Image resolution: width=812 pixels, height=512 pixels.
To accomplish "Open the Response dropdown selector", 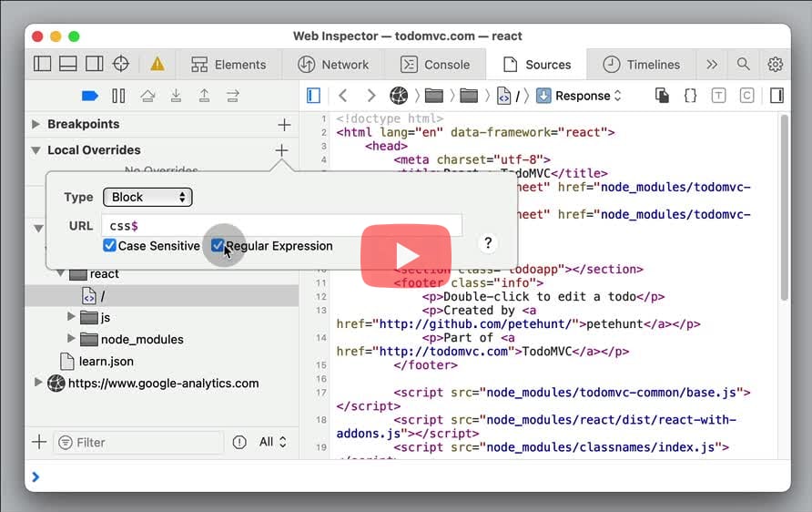I will point(578,96).
